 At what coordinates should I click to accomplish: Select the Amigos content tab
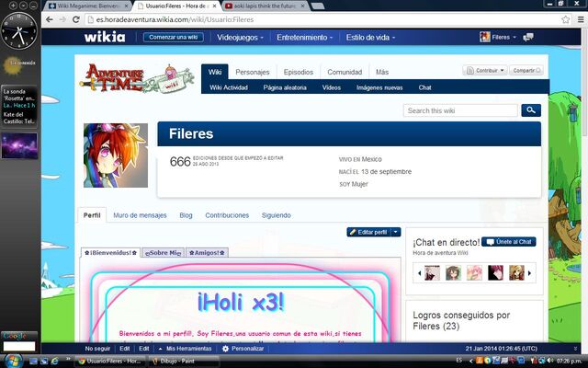(207, 253)
